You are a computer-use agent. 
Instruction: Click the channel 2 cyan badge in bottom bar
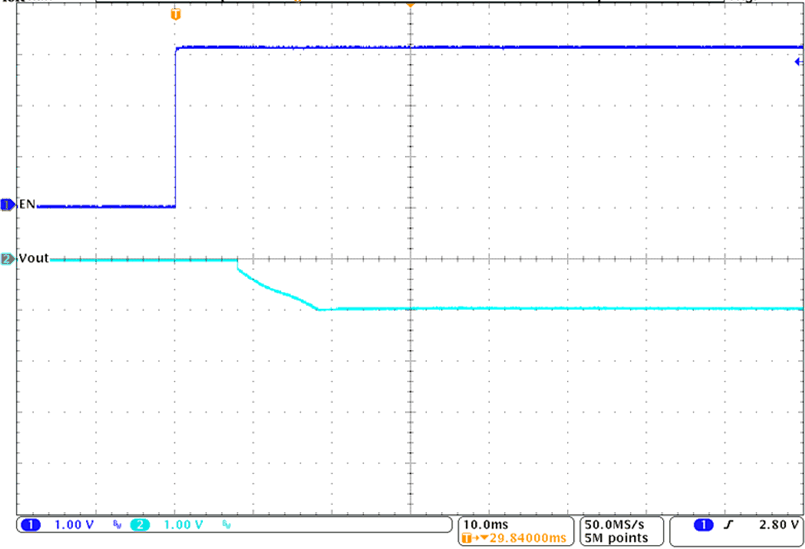(x=143, y=524)
